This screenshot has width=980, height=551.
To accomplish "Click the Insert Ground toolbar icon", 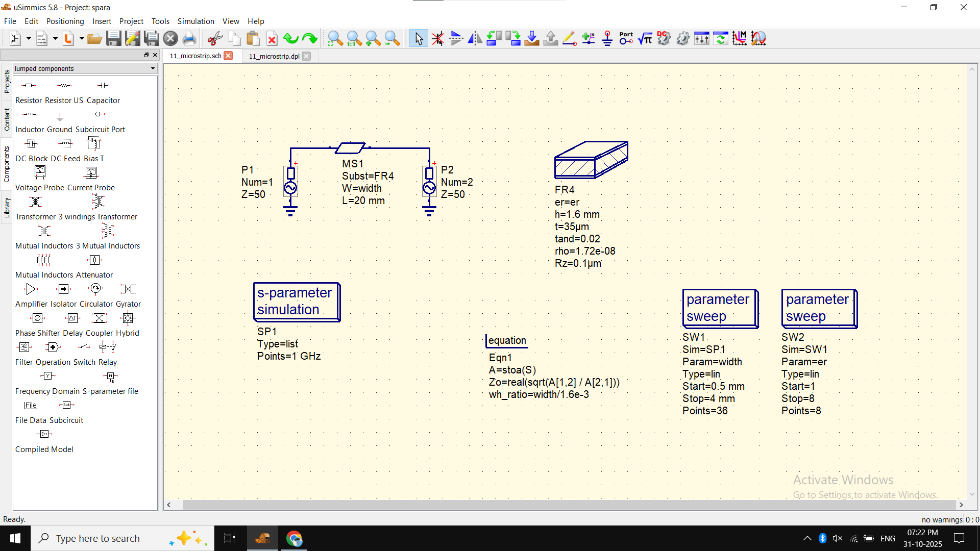I will [607, 38].
